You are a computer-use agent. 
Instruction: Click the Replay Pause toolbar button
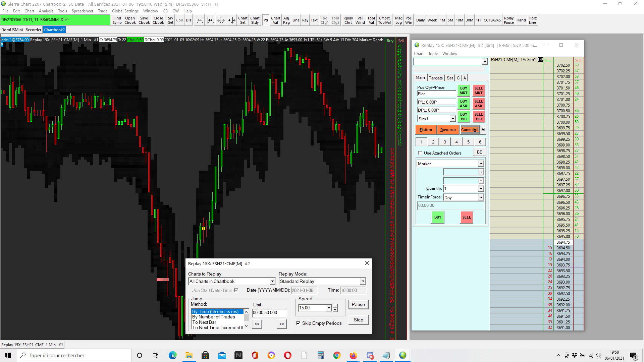click(x=508, y=20)
